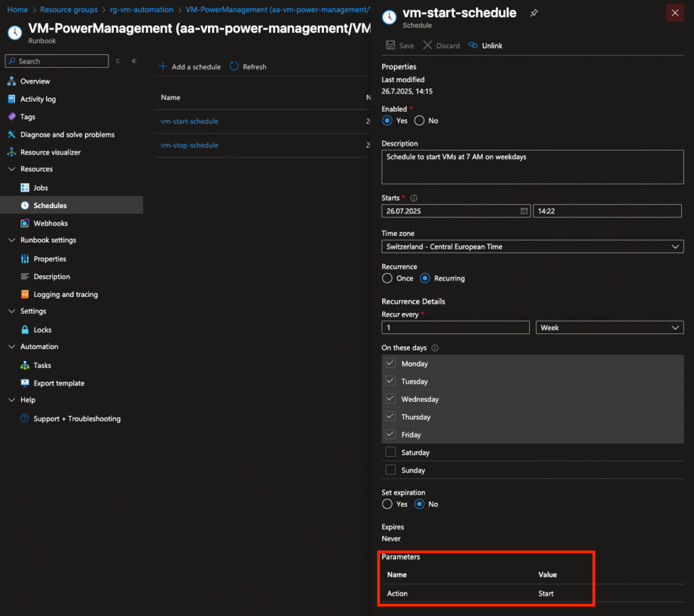Click the Save disk icon
This screenshot has width=694, height=616.
point(390,45)
